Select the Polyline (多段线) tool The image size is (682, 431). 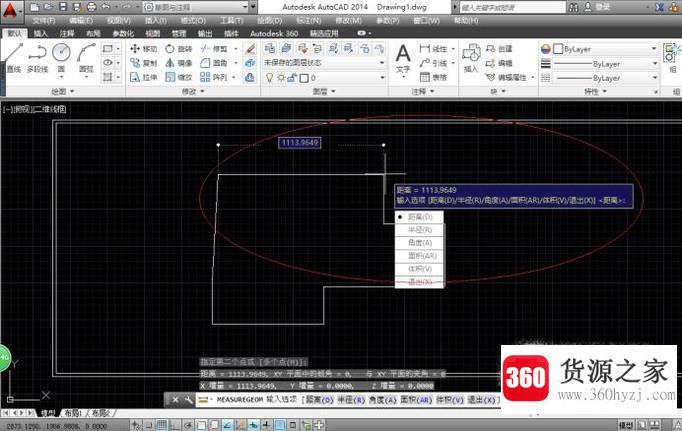(x=37, y=57)
